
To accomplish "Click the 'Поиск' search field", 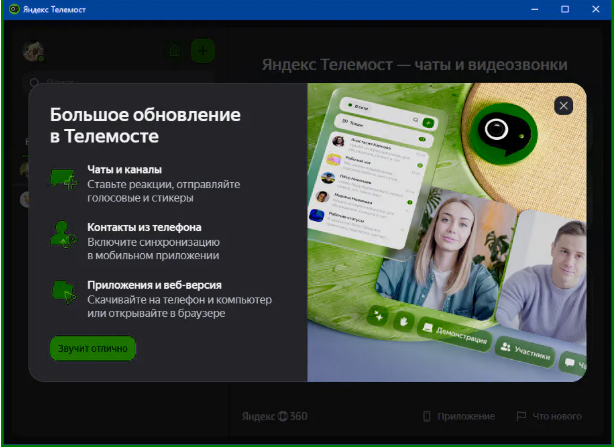I will click(x=118, y=82).
